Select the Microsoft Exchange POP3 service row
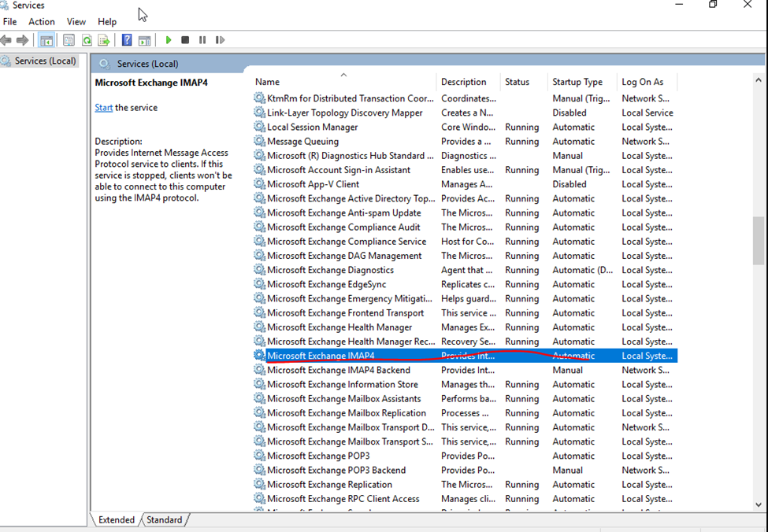 point(318,456)
